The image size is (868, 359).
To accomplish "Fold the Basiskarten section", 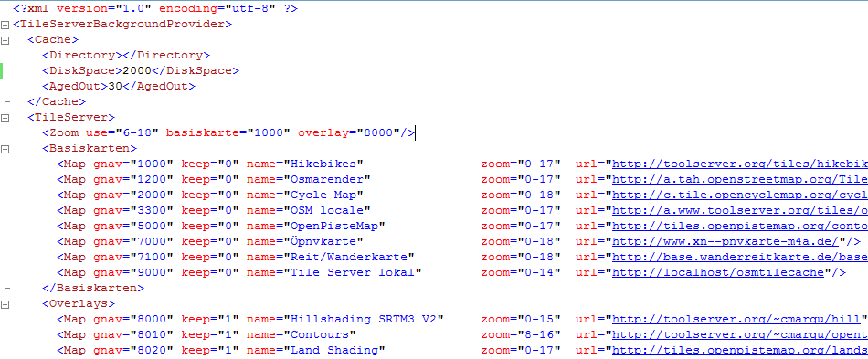I will click(5, 148).
